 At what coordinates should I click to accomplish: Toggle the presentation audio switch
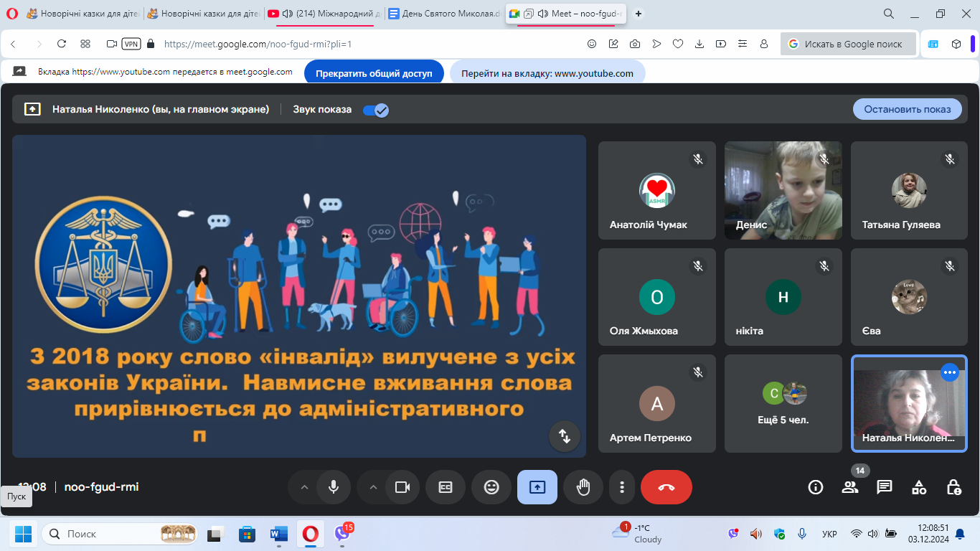[375, 110]
